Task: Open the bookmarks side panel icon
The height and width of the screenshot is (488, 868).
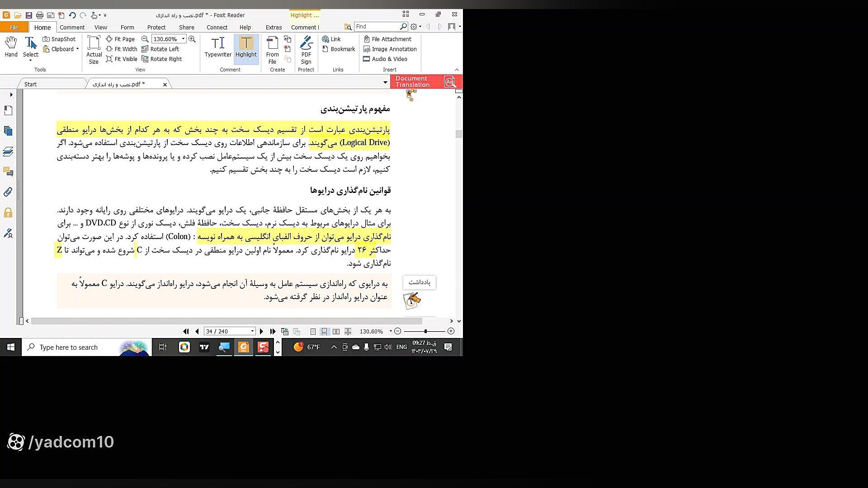Action: point(8,111)
